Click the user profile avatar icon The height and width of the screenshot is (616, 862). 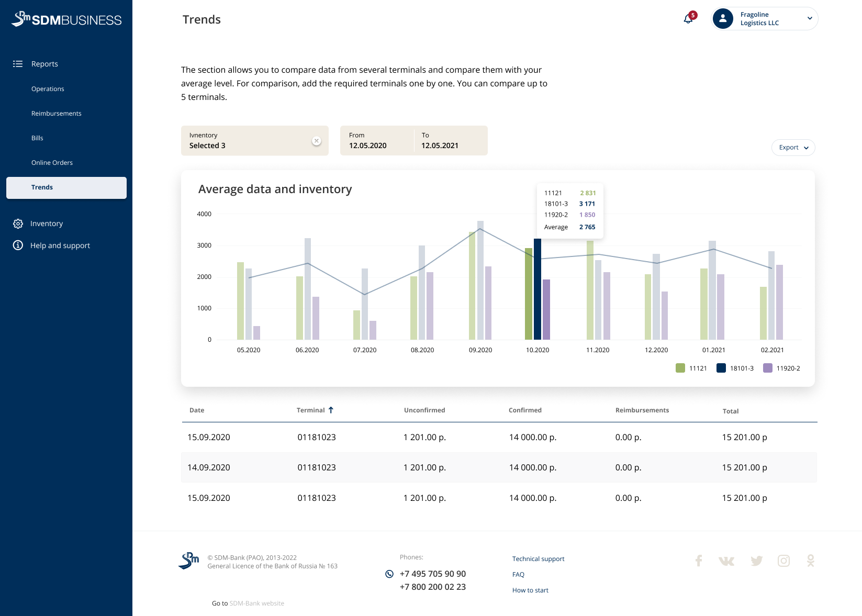pos(723,19)
